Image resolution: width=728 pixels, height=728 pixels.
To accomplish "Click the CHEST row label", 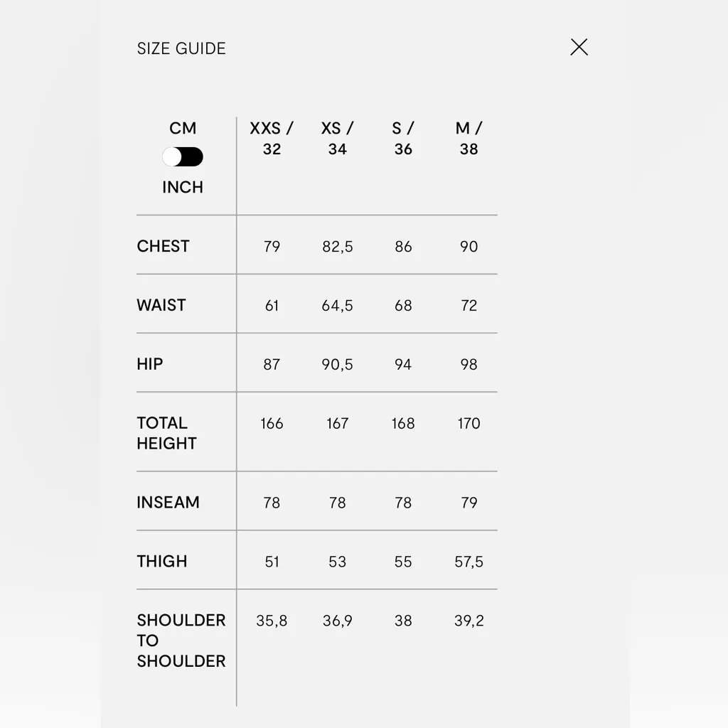I will click(x=164, y=246).
